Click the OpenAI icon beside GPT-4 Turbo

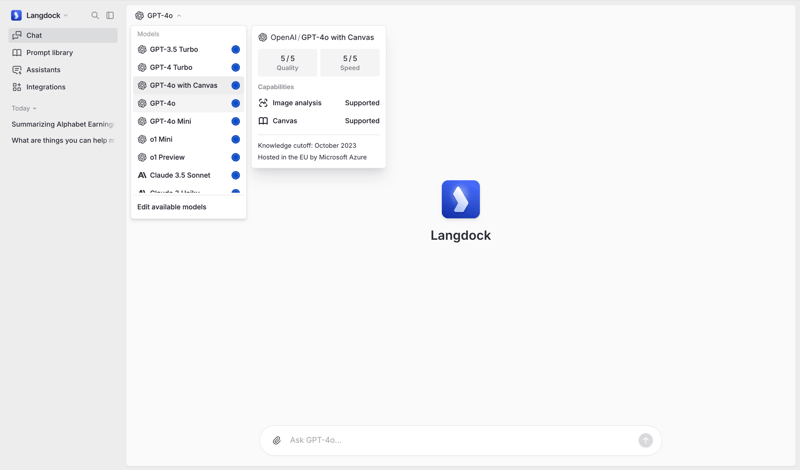(142, 67)
